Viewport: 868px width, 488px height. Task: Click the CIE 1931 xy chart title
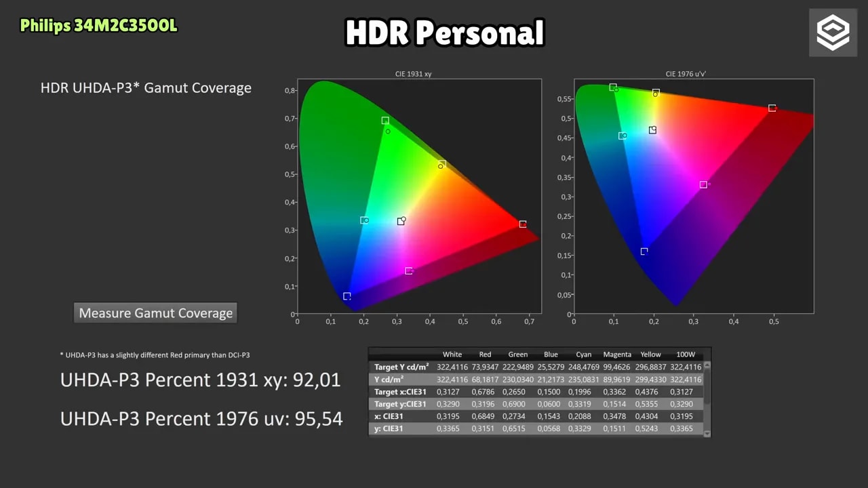click(x=414, y=73)
